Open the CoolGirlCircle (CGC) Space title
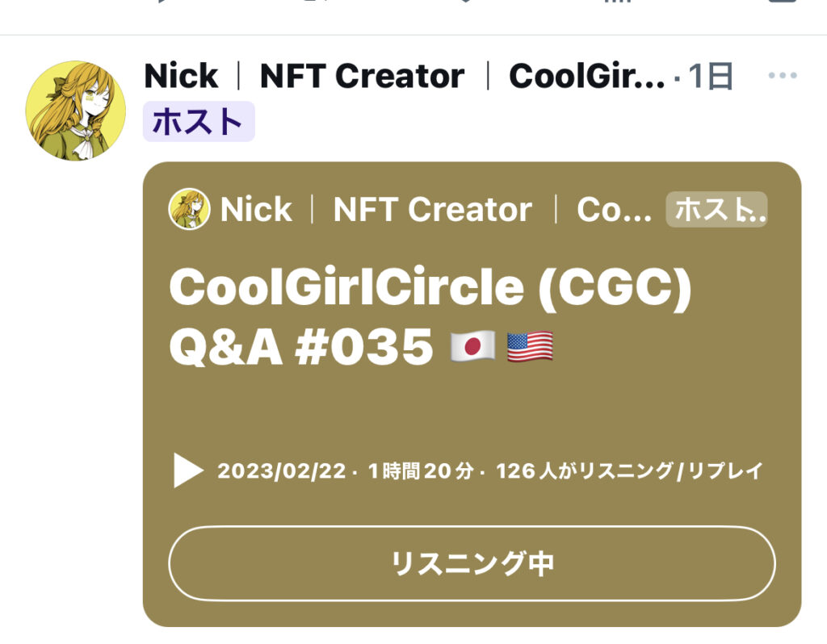 pos(430,287)
